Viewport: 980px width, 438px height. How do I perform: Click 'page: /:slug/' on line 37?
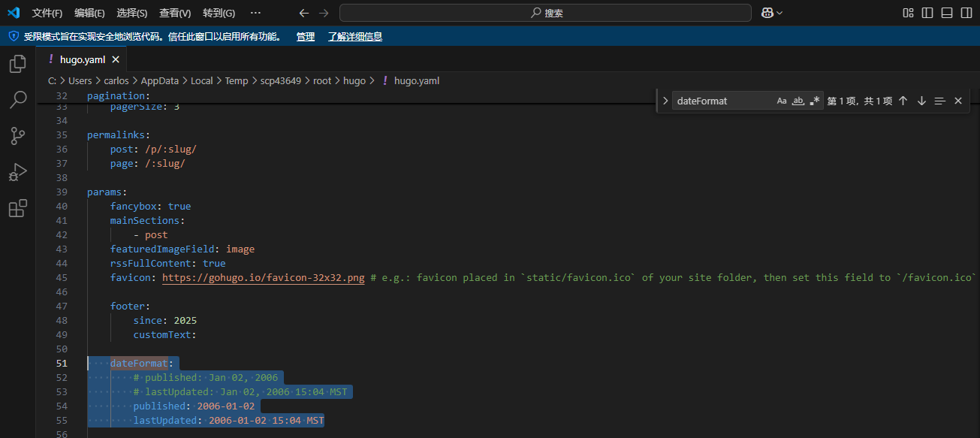pos(148,164)
